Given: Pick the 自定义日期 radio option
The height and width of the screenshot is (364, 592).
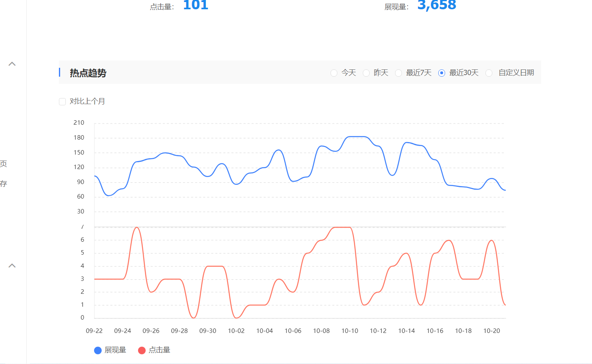Looking at the screenshot, I should point(489,73).
